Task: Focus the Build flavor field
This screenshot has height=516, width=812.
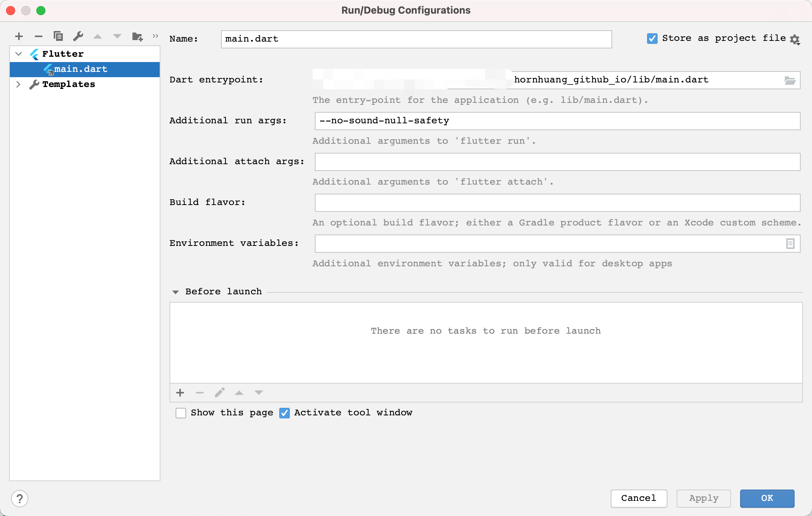Action: pyautogui.click(x=557, y=202)
